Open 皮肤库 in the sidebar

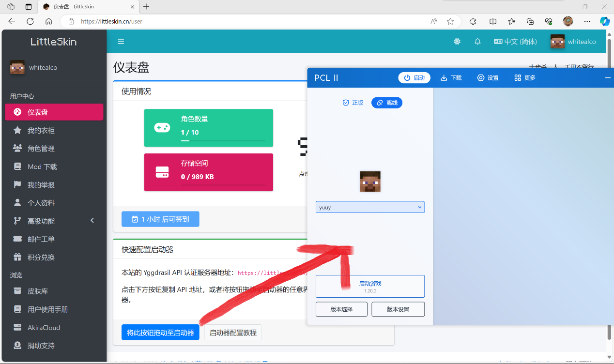54,291
